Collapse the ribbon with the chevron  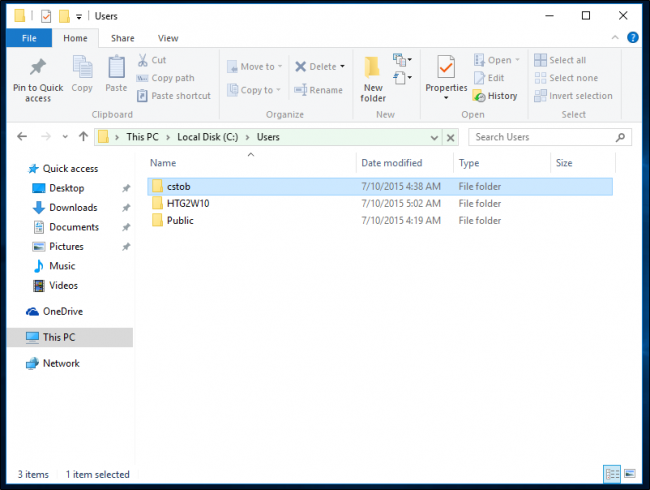point(615,38)
